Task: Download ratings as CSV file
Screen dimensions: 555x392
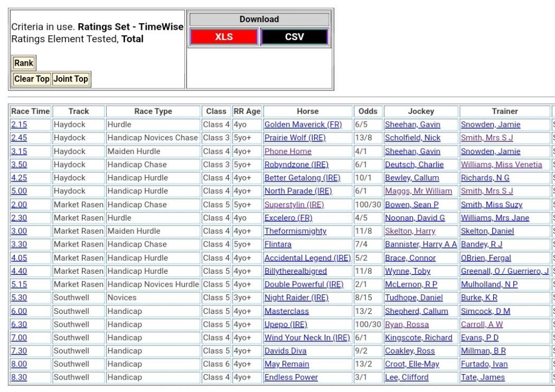Action: [294, 37]
